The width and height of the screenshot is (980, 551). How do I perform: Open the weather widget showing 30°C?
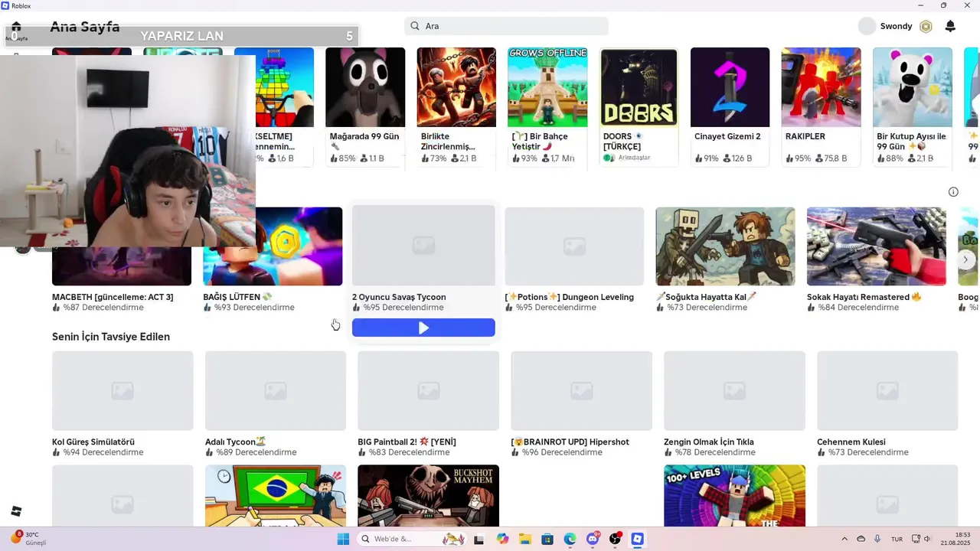click(29, 538)
